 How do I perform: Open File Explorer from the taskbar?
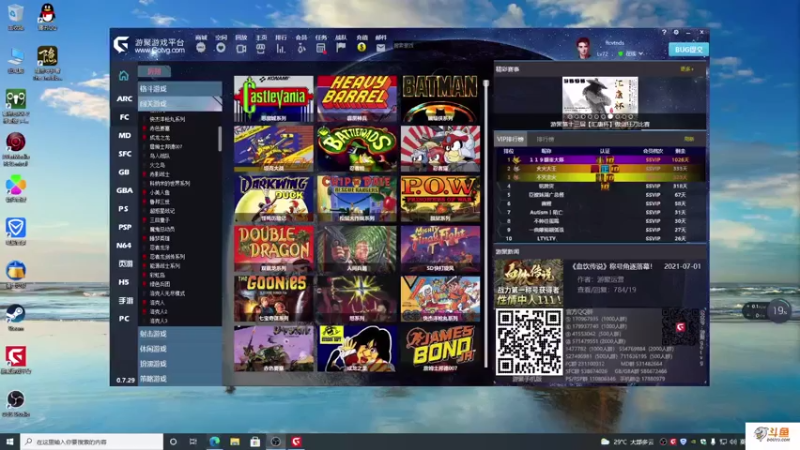[x=235, y=441]
